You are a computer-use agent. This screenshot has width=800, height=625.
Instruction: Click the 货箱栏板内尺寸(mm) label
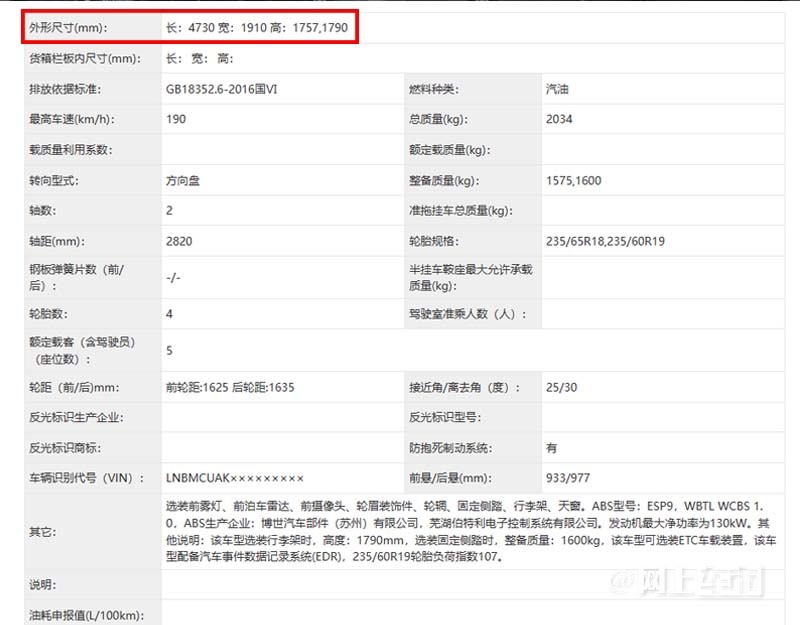(85, 59)
